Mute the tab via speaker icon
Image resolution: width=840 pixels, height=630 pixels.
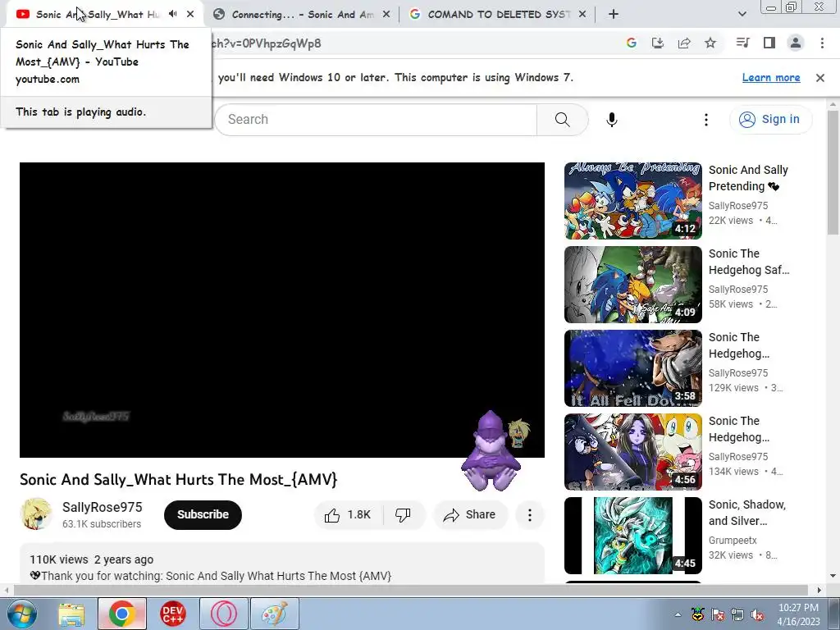coord(172,14)
